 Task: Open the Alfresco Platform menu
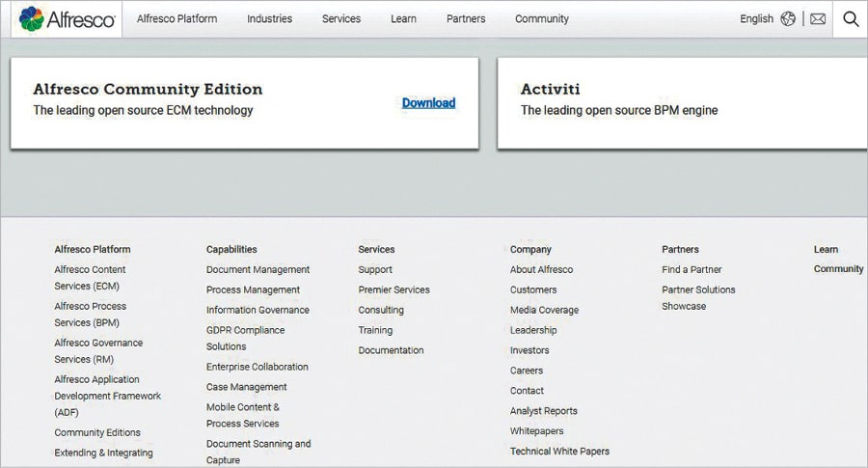coord(176,18)
